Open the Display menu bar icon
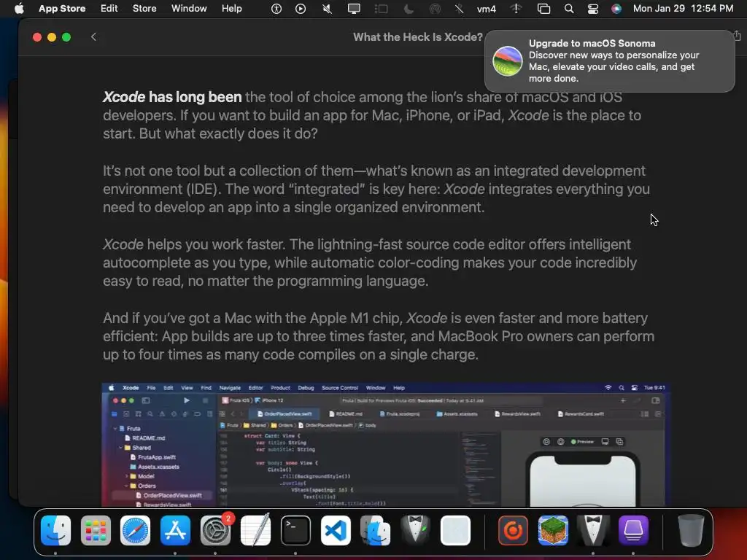747x560 pixels. [x=354, y=9]
